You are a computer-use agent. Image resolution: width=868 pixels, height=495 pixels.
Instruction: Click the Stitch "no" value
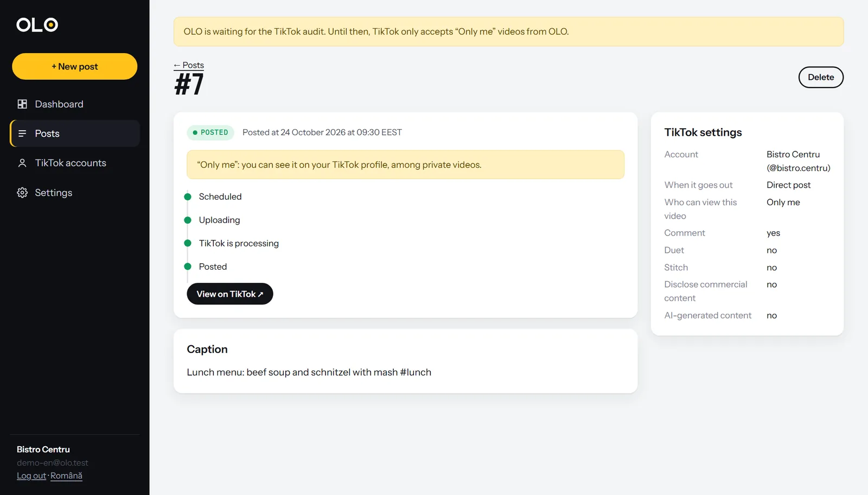(x=771, y=268)
